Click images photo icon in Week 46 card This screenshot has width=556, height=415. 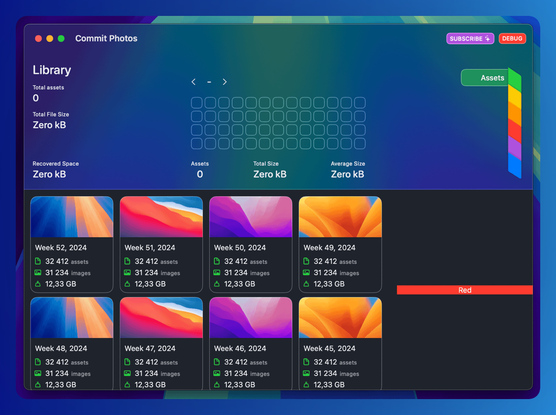point(217,373)
